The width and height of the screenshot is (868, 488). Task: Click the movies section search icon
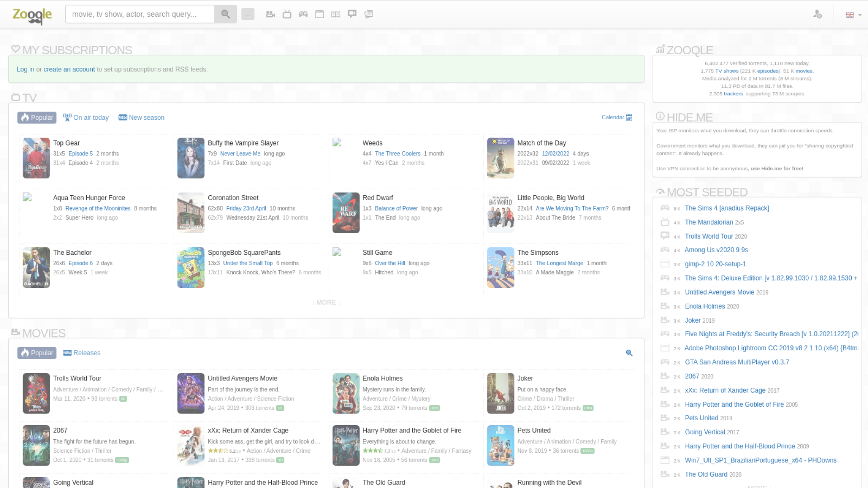click(x=629, y=353)
